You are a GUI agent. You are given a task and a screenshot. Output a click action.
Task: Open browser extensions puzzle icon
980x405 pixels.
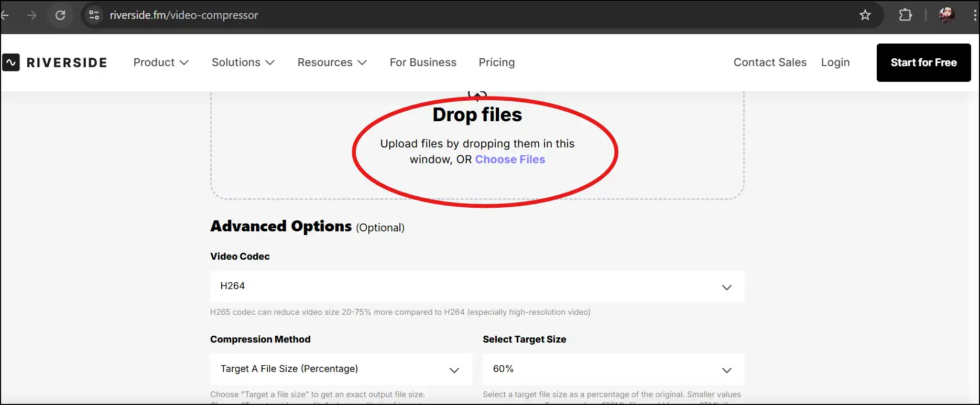click(x=906, y=15)
